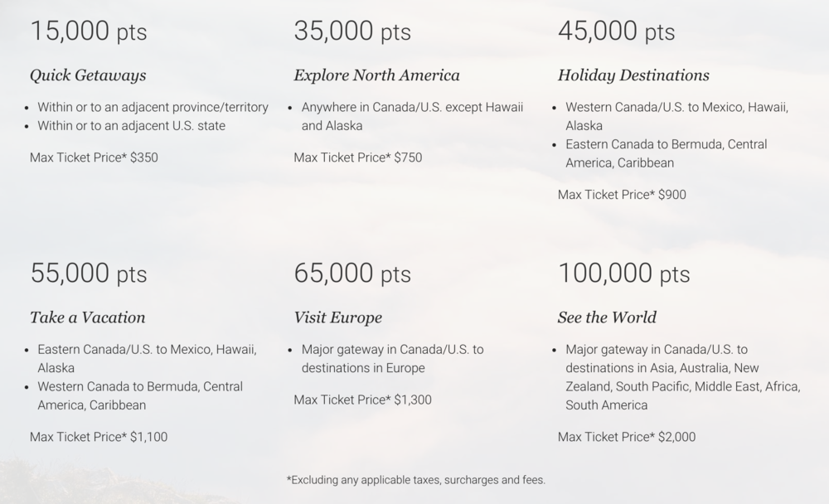Select the Quick Getaways title

88,75
